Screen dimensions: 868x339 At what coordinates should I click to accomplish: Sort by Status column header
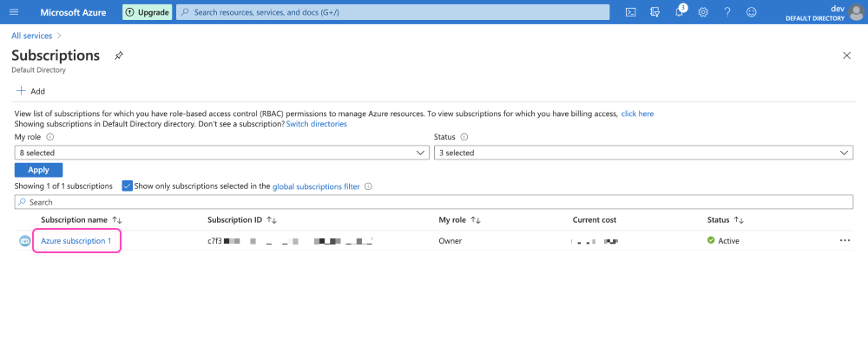click(726, 220)
